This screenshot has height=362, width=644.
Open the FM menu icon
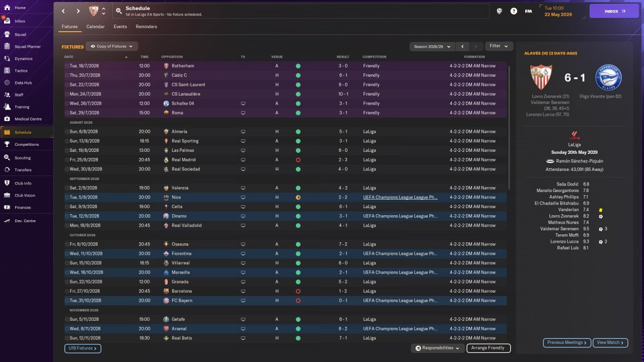pyautogui.click(x=528, y=11)
